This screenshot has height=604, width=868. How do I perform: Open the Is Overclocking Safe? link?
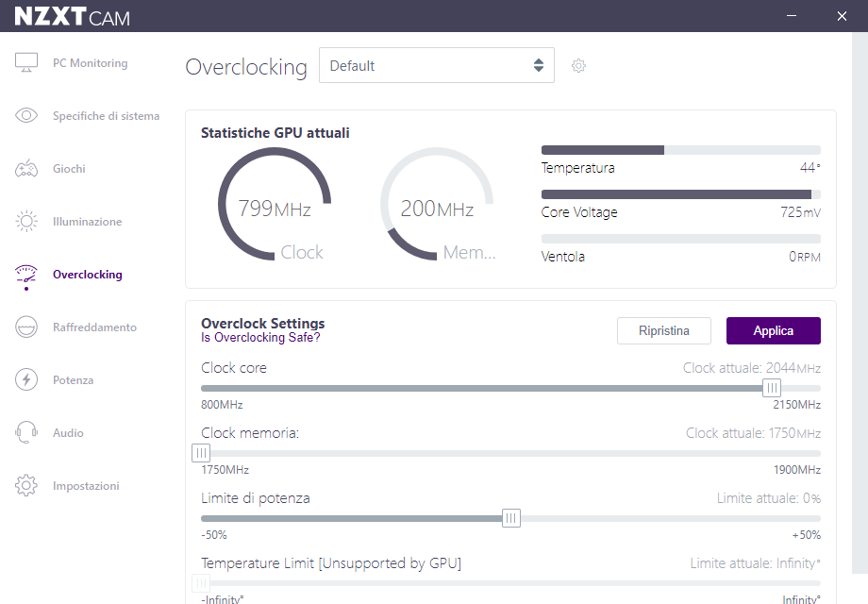click(x=259, y=337)
